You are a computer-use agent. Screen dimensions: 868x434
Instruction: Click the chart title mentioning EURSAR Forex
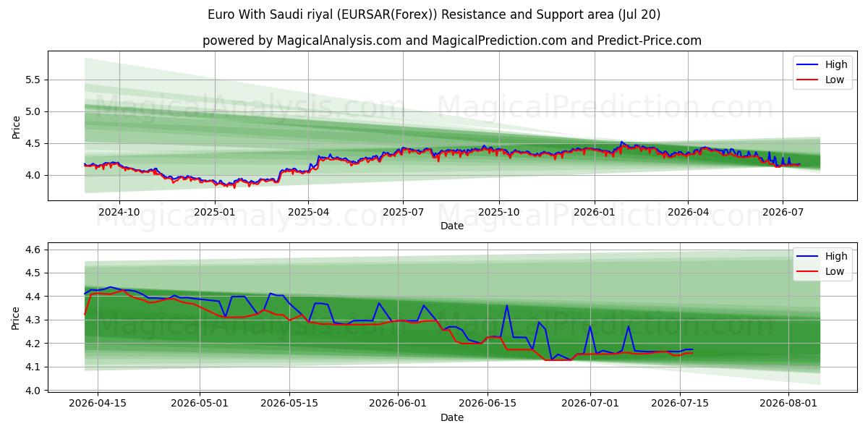click(x=434, y=14)
